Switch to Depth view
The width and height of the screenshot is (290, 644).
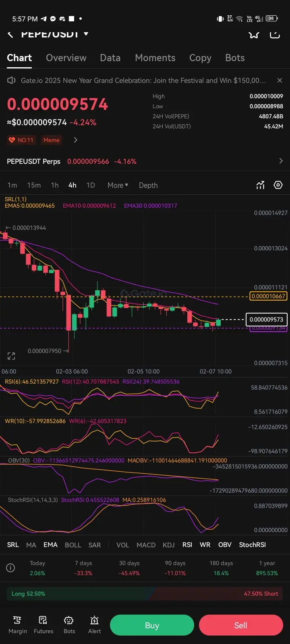148,185
